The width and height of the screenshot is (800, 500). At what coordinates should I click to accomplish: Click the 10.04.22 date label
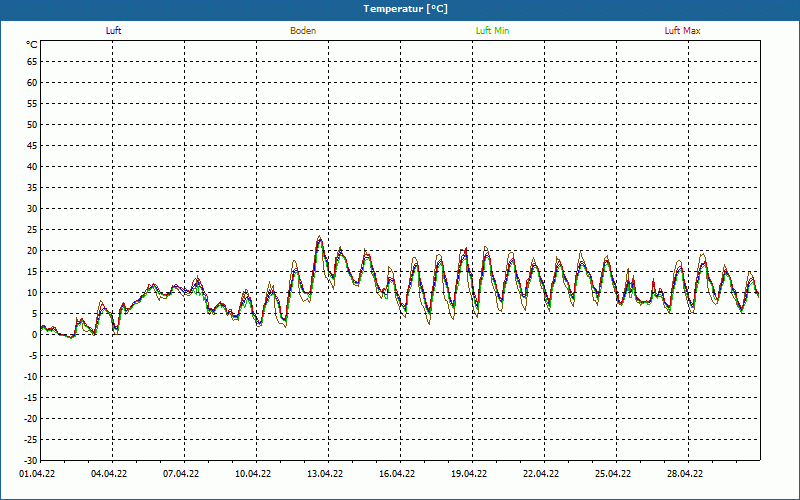pyautogui.click(x=253, y=474)
